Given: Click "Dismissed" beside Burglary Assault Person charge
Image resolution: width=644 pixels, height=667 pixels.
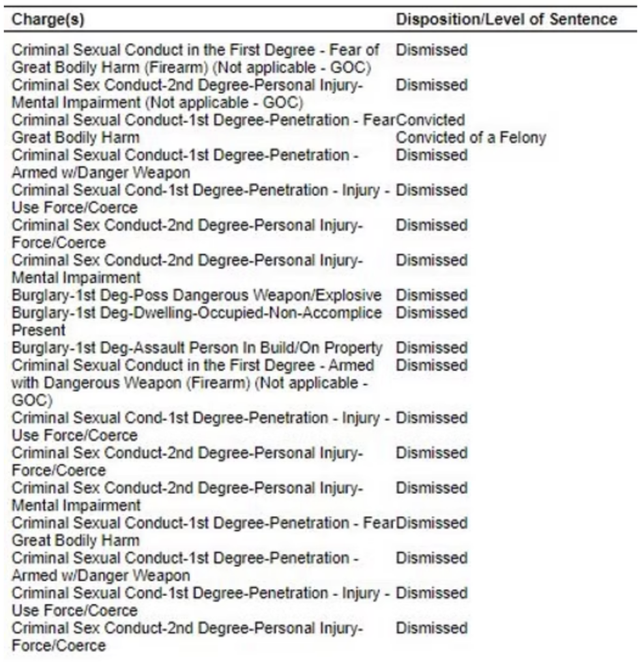Looking at the screenshot, I should tap(432, 348).
